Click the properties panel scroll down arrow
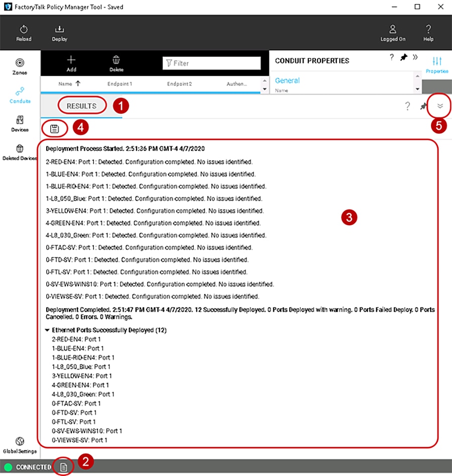Screen dimensions: 452x476 (x=417, y=89)
